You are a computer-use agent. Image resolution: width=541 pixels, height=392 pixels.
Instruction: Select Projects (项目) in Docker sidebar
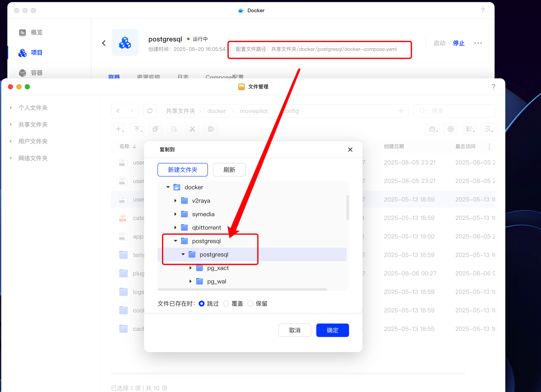30,53
